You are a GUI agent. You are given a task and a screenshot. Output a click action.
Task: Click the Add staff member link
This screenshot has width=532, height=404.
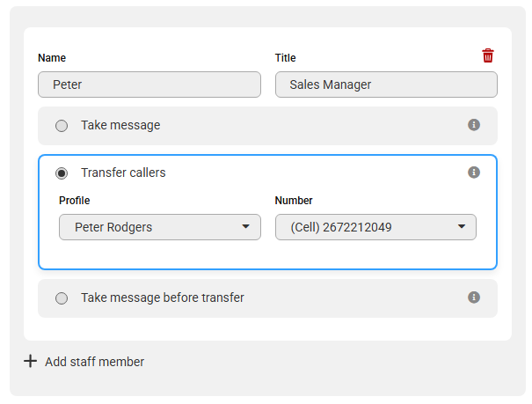[x=94, y=362]
